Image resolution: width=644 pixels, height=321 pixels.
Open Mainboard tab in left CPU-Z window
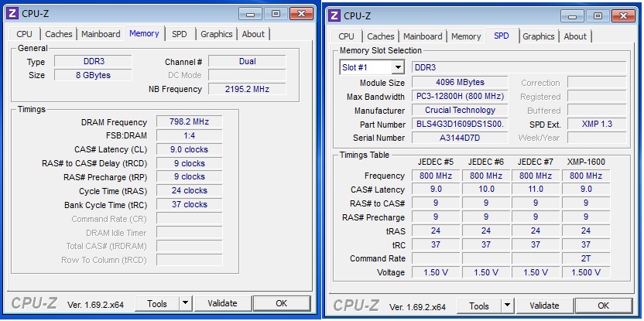tap(101, 34)
